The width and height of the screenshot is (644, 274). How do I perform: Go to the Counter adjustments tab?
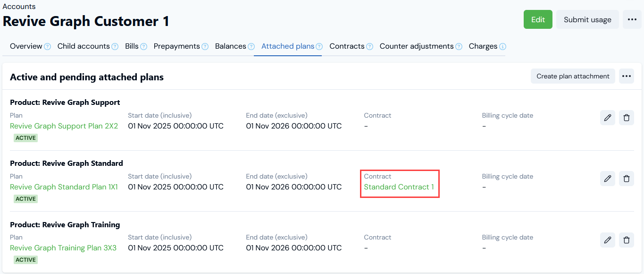pos(417,46)
